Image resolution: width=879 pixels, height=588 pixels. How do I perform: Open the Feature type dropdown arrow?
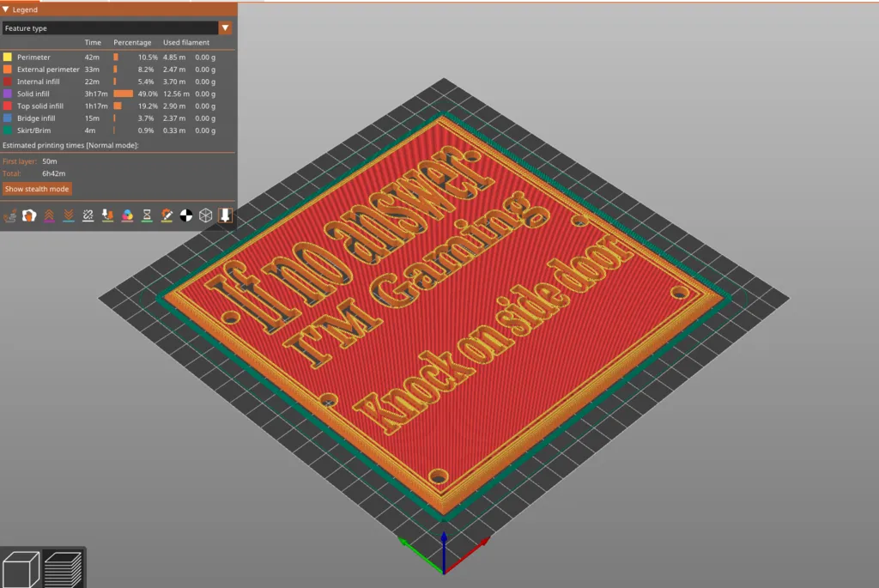pyautogui.click(x=226, y=28)
